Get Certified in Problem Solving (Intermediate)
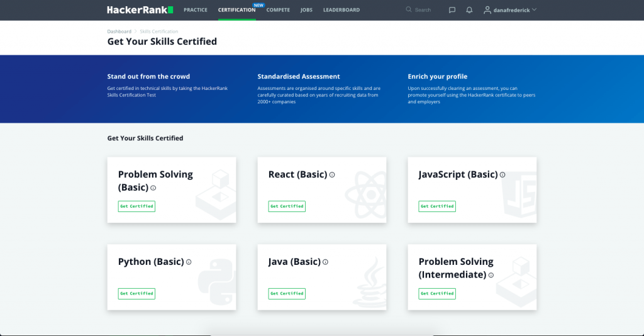 point(437,293)
